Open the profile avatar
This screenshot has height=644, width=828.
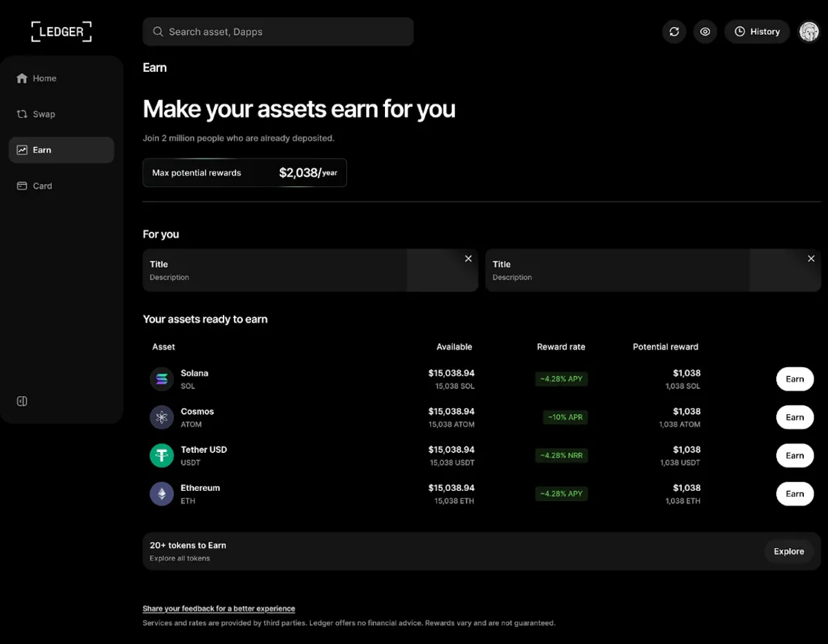[809, 32]
